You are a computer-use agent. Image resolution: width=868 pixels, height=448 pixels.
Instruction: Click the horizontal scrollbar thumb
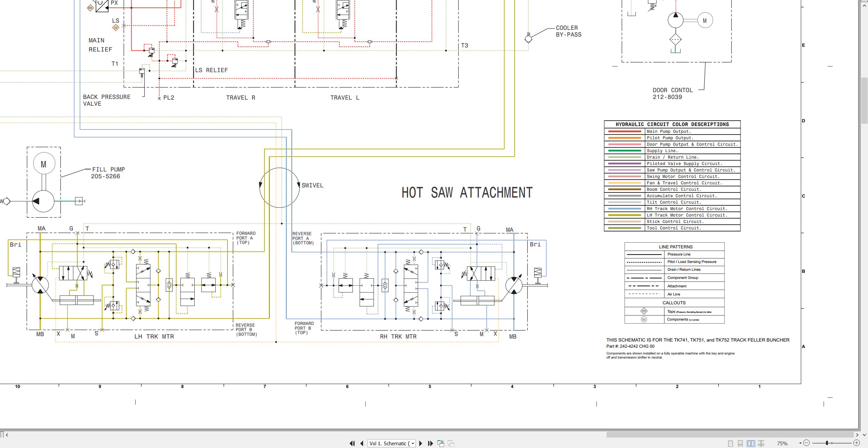click(730, 434)
